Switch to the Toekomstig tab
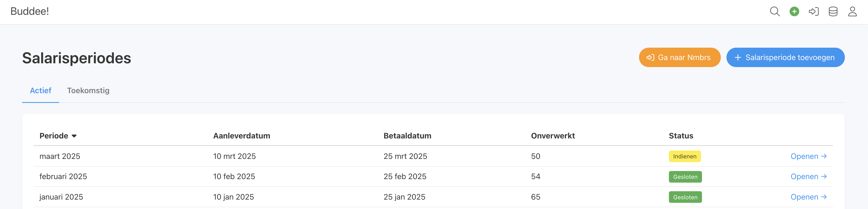The image size is (868, 209). click(88, 91)
